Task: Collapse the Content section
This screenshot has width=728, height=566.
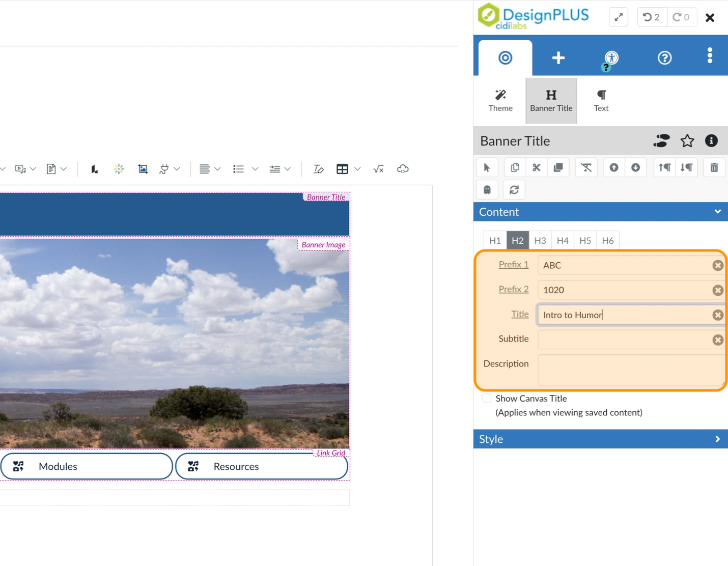Action: pos(718,212)
